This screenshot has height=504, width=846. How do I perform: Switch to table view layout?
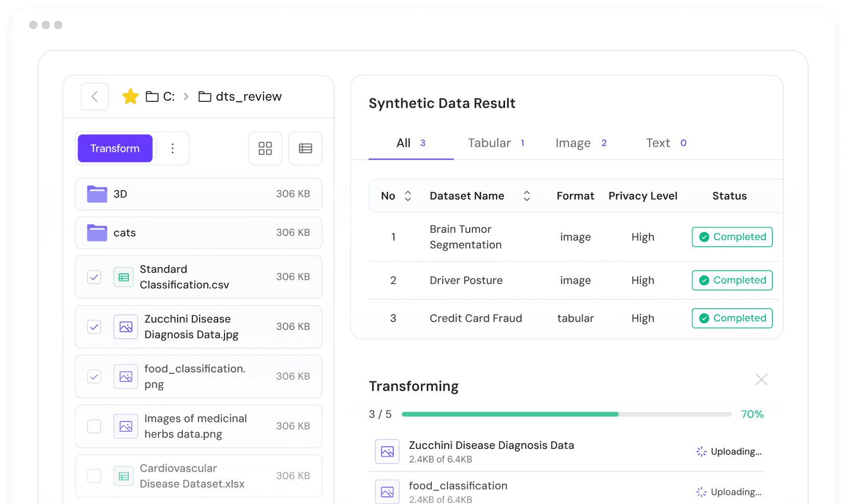coord(306,149)
